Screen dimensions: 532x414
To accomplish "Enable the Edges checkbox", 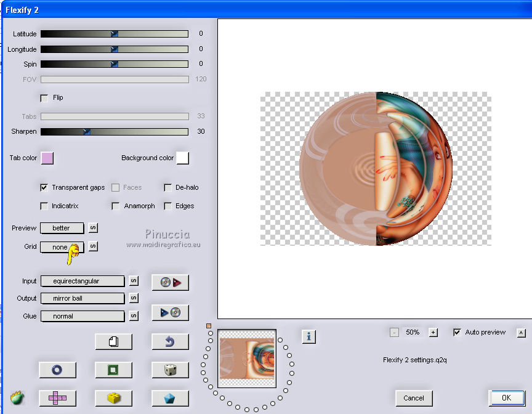I will coord(167,206).
